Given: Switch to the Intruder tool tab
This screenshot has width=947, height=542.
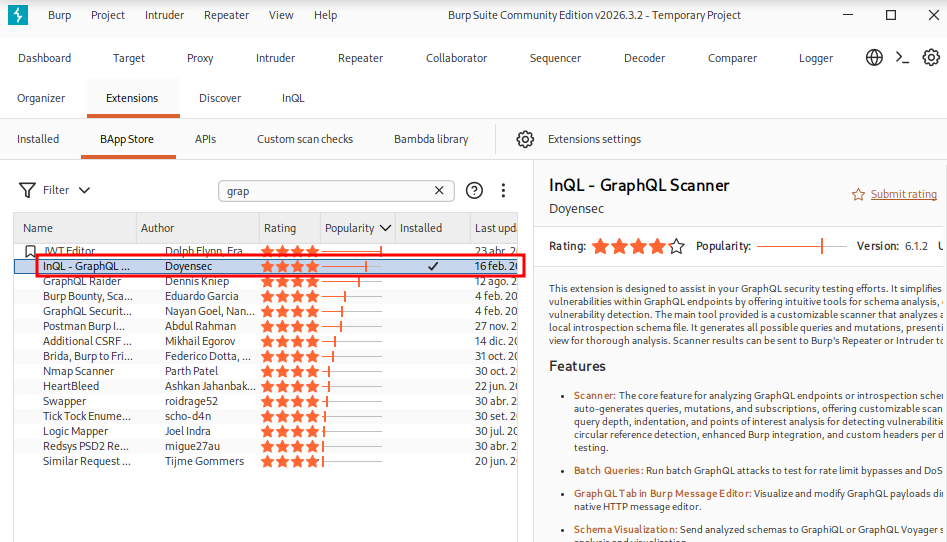Looking at the screenshot, I should 275,58.
